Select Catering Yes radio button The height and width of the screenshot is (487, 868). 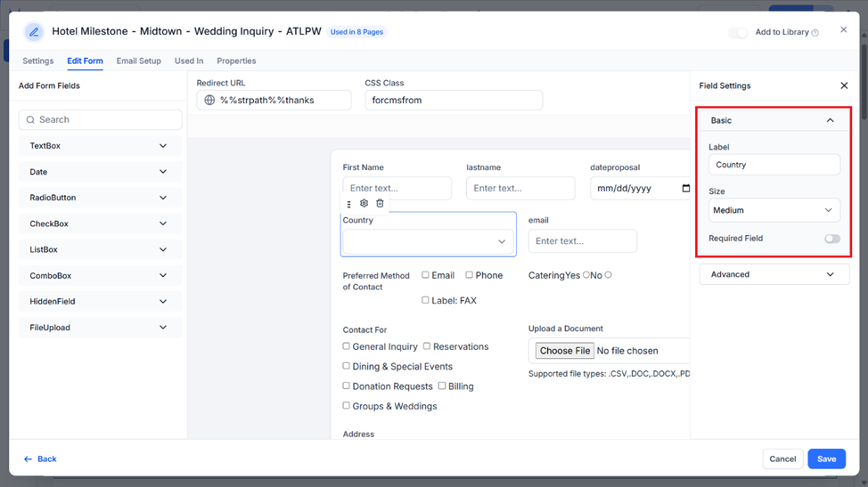(585, 275)
